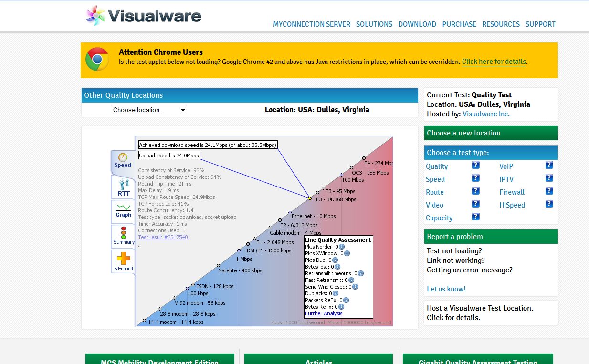Click the help icon next to Route

coord(476,191)
